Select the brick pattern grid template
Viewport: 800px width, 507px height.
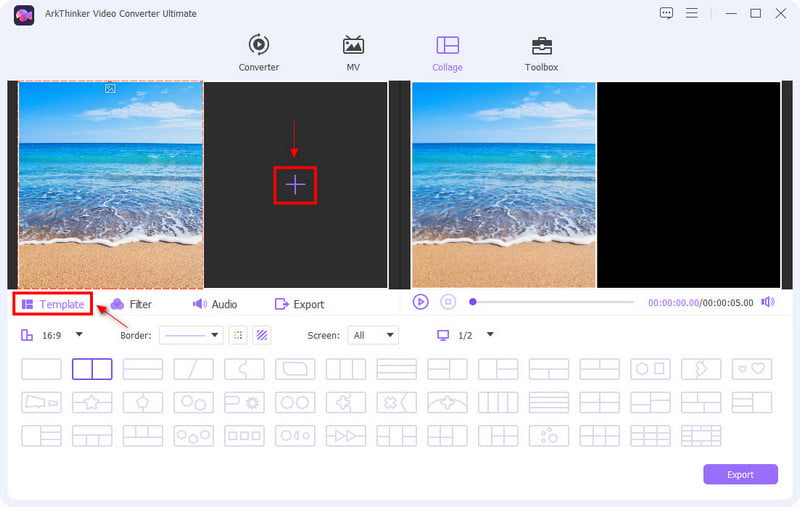click(701, 436)
